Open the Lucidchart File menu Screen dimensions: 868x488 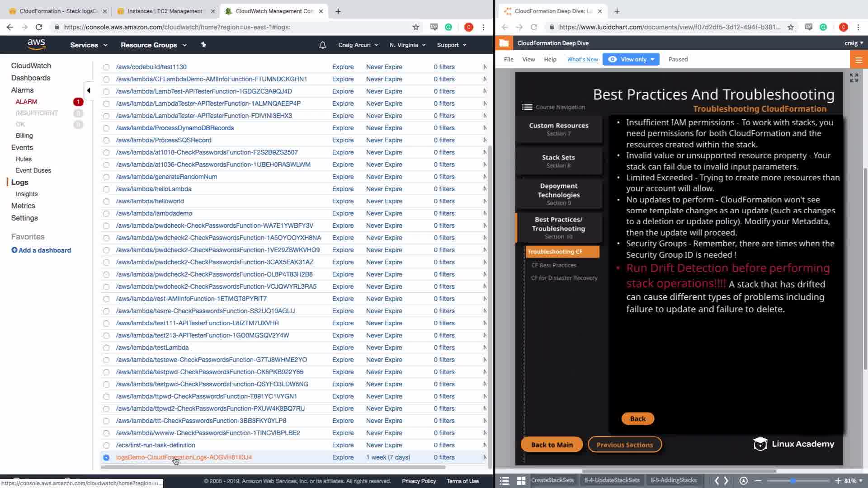click(509, 59)
